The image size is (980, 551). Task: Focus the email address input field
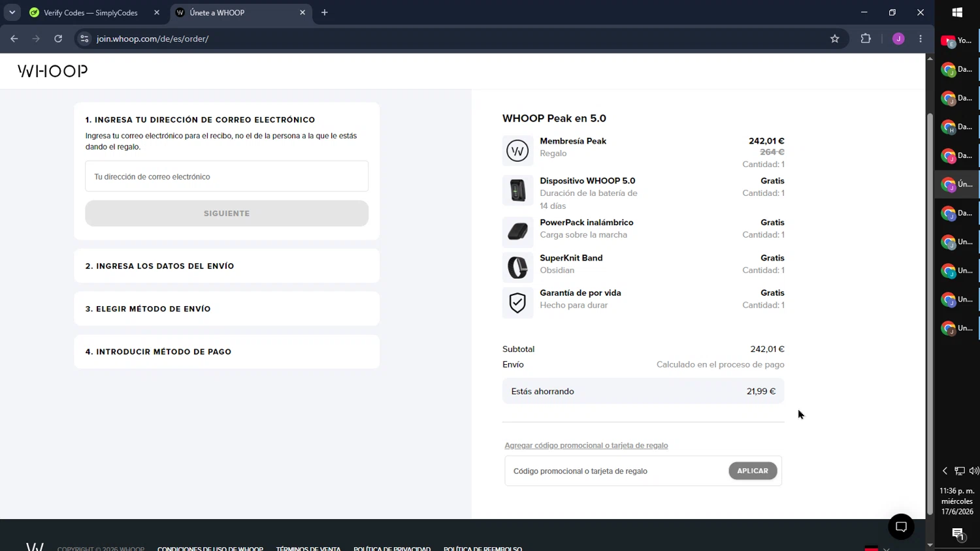[227, 176]
